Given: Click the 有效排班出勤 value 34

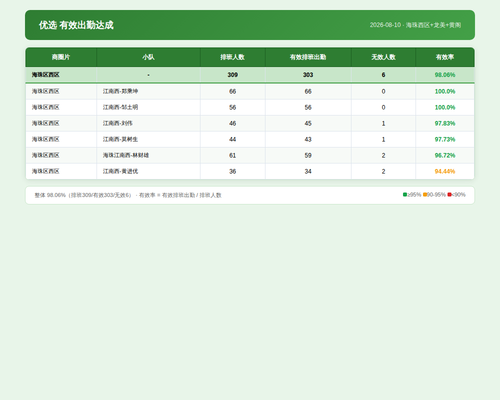Looking at the screenshot, I should [308, 171].
